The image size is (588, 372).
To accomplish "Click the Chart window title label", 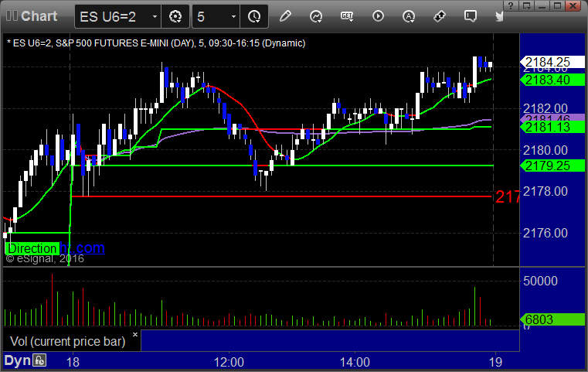I will coord(39,16).
